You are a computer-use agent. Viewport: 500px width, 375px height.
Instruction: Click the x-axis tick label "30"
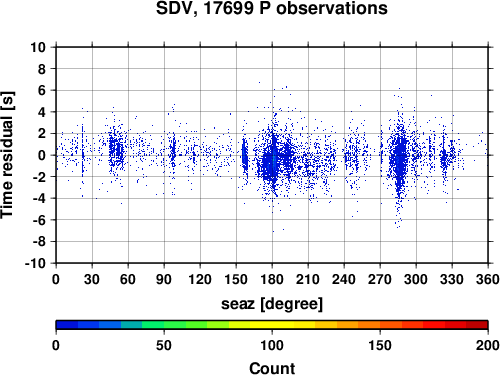(92, 279)
